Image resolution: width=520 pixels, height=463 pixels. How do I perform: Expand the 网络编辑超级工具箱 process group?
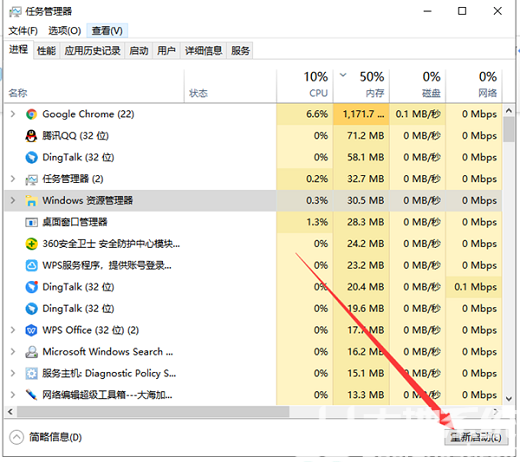(13, 395)
